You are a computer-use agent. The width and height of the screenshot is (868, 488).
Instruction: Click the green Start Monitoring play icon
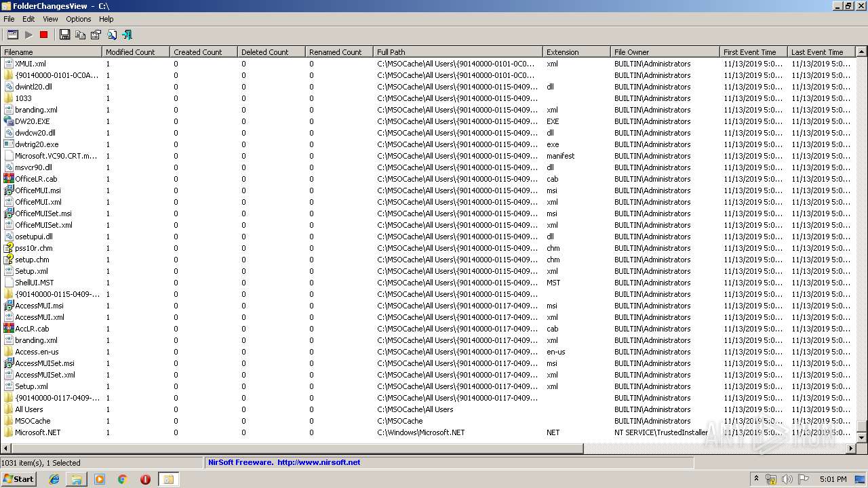pyautogui.click(x=28, y=35)
